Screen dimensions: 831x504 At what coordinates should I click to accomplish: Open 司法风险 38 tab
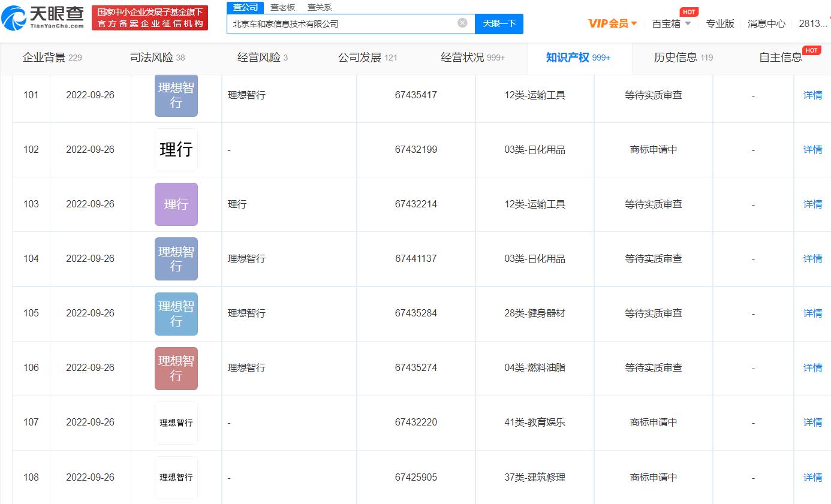pyautogui.click(x=157, y=58)
